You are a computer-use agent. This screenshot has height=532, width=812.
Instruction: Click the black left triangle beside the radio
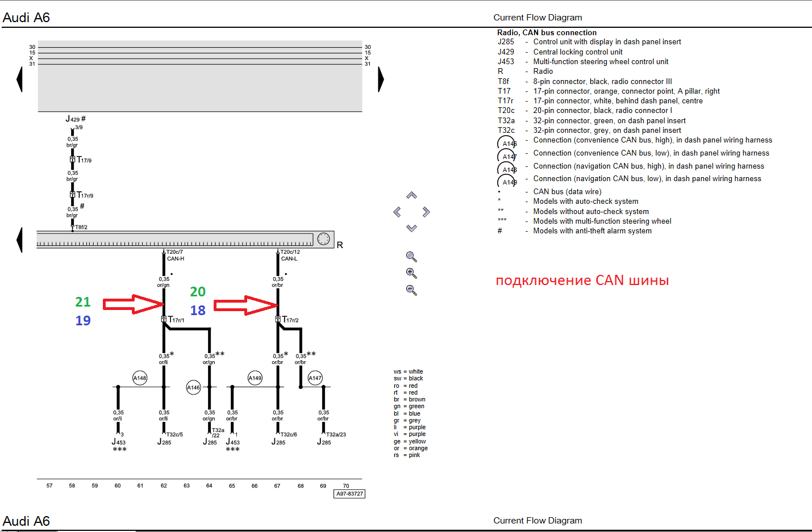point(19,240)
